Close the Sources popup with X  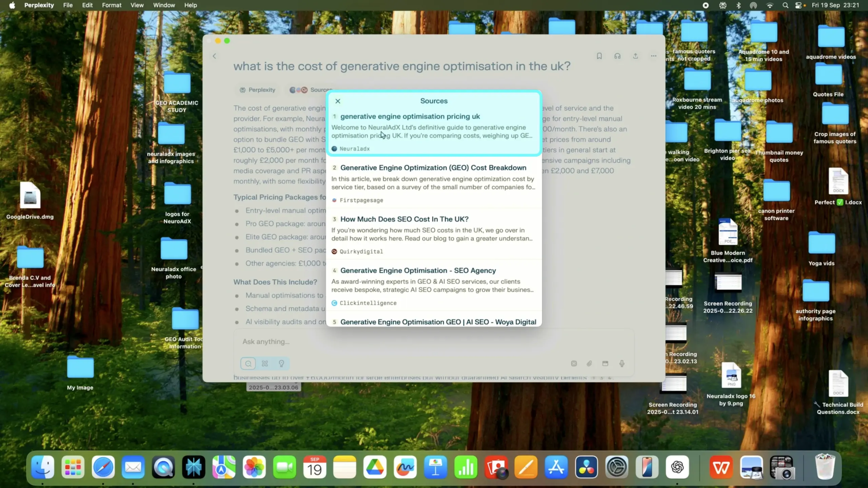(x=338, y=101)
